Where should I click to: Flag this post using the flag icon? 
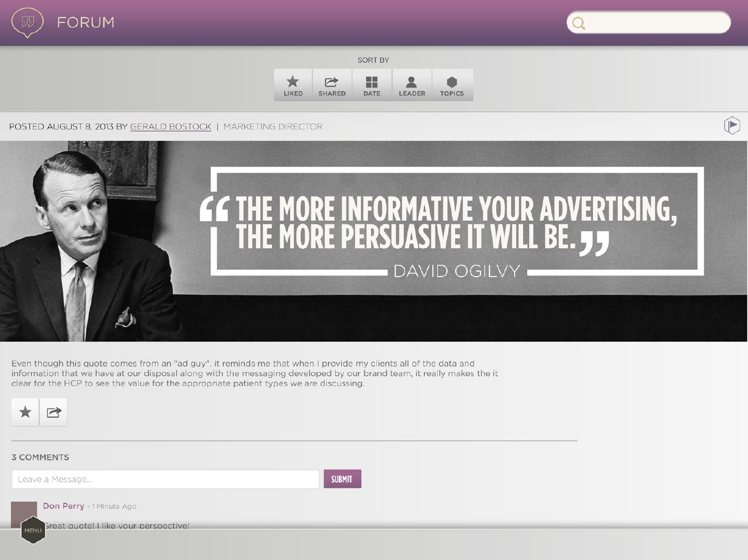click(732, 126)
